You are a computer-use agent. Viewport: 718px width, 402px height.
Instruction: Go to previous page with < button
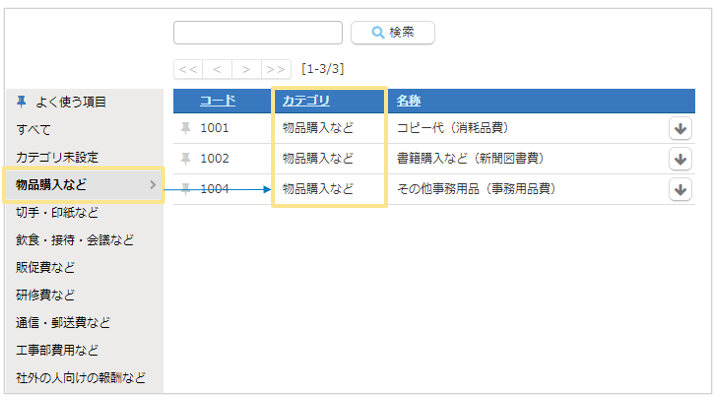217,69
